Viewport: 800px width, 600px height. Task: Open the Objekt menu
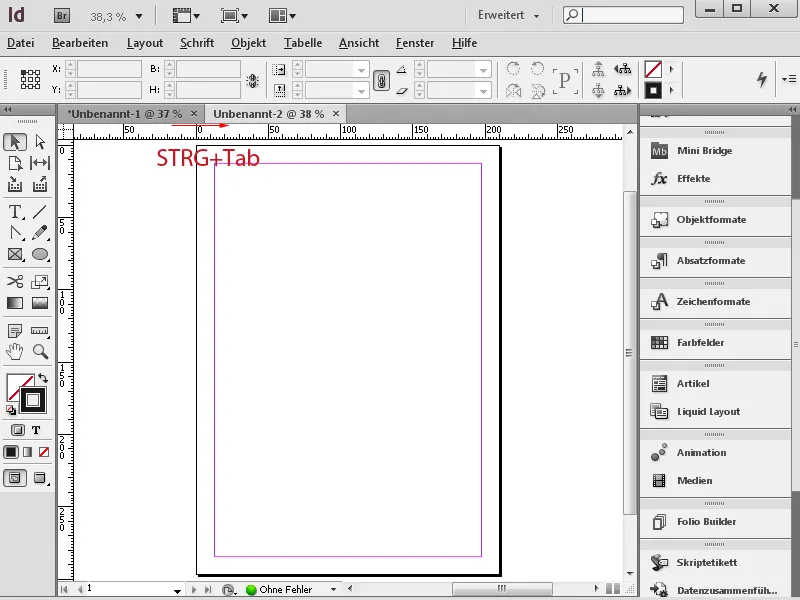(248, 43)
